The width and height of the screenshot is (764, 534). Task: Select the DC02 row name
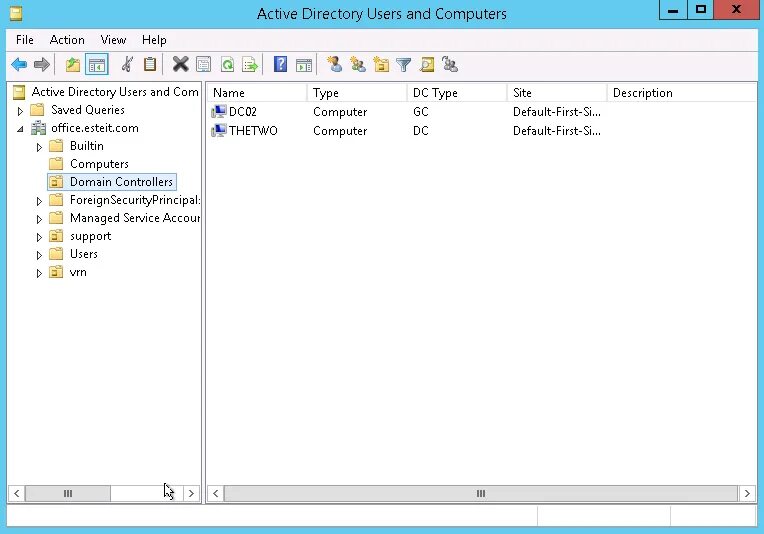coord(243,112)
